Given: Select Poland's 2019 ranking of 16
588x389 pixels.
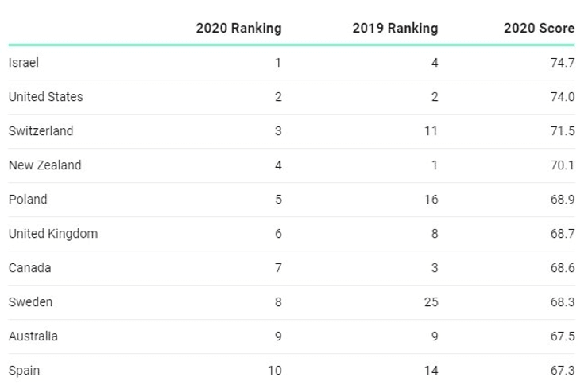Looking at the screenshot, I should [x=430, y=200].
